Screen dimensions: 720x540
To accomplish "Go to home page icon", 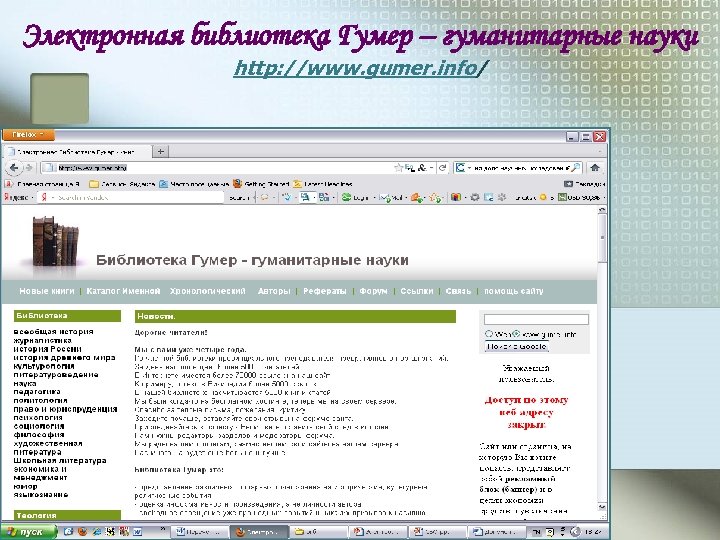I will (x=595, y=168).
